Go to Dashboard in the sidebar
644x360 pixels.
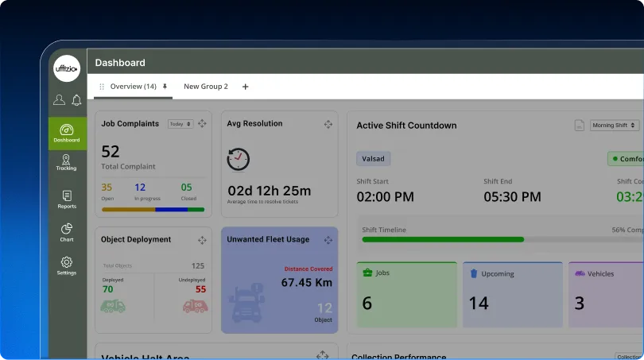click(x=67, y=134)
